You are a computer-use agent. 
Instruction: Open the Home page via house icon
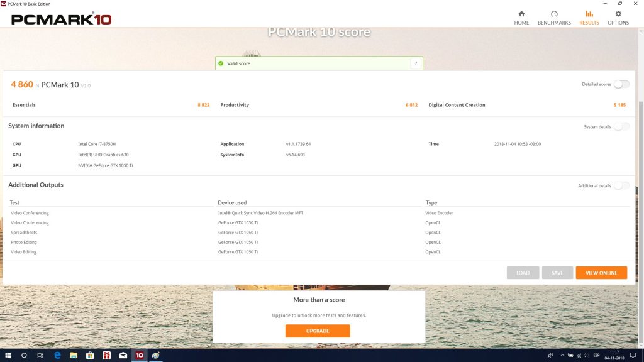[521, 14]
